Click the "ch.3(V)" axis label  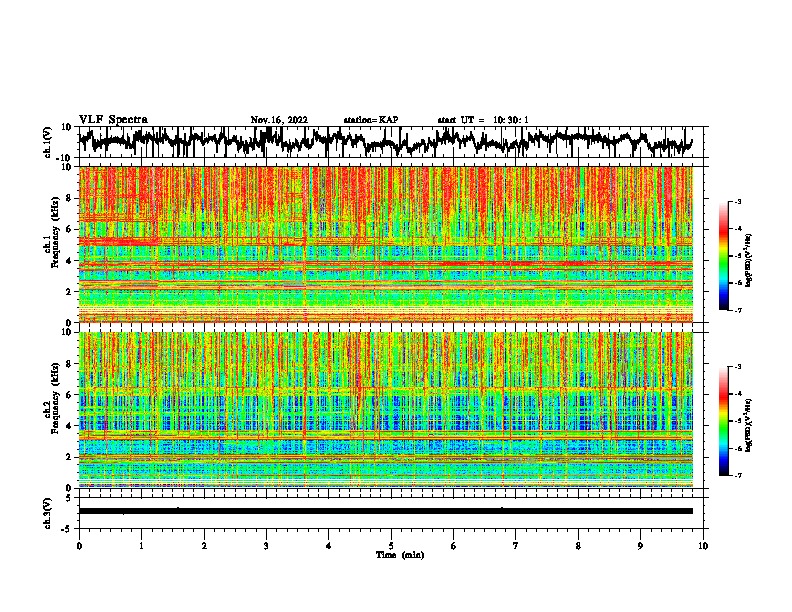48,513
